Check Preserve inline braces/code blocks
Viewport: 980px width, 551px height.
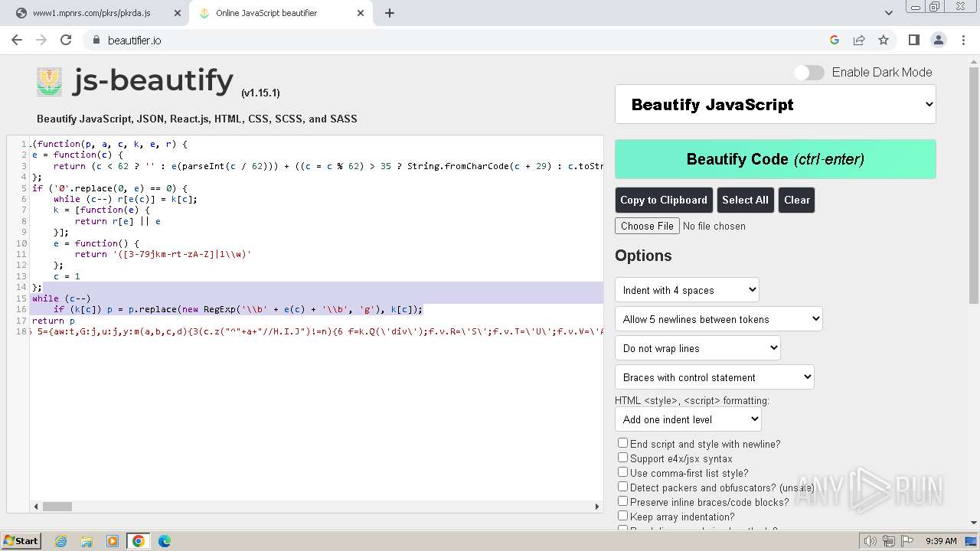pos(622,501)
